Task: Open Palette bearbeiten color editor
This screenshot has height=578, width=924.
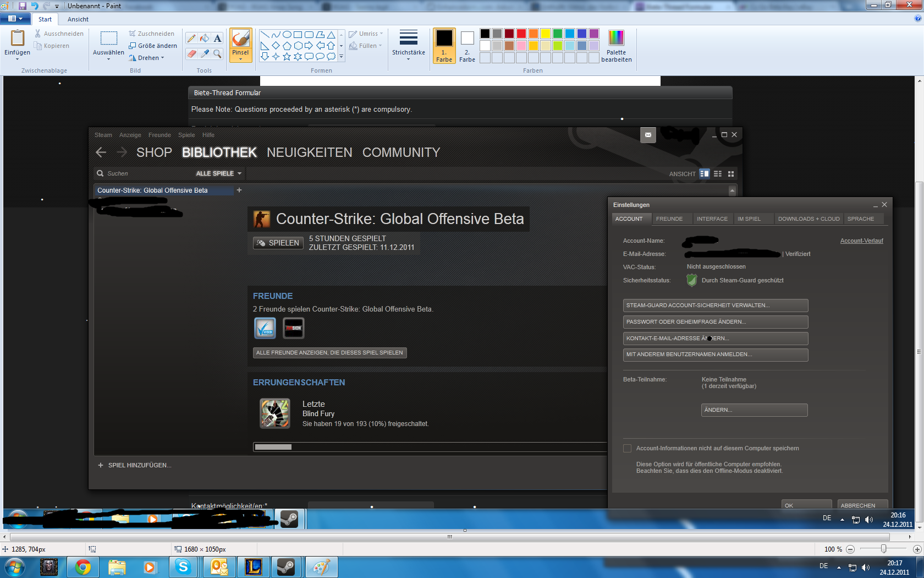Action: 617,46
